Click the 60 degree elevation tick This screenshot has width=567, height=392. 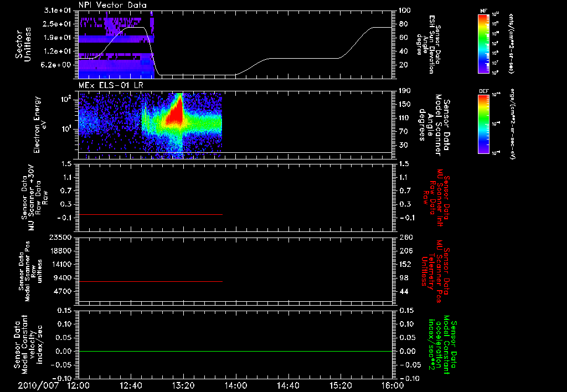click(404, 38)
